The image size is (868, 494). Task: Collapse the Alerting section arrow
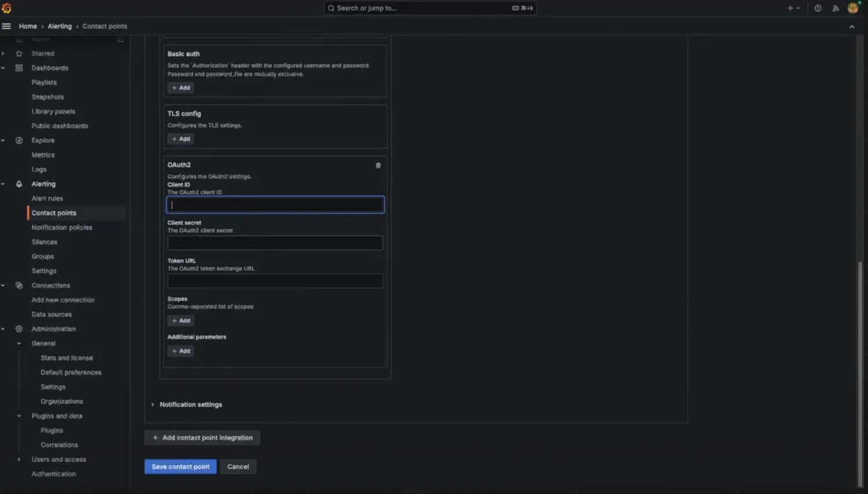click(x=3, y=184)
